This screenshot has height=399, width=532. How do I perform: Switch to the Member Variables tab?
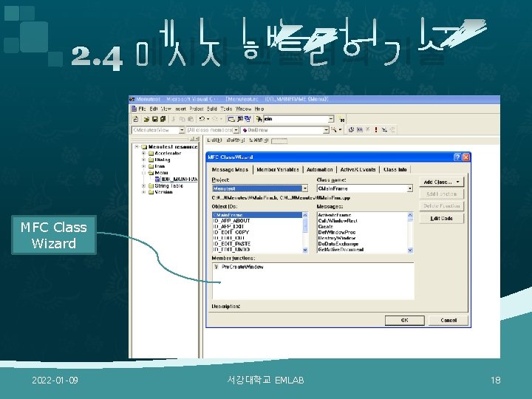click(x=278, y=170)
